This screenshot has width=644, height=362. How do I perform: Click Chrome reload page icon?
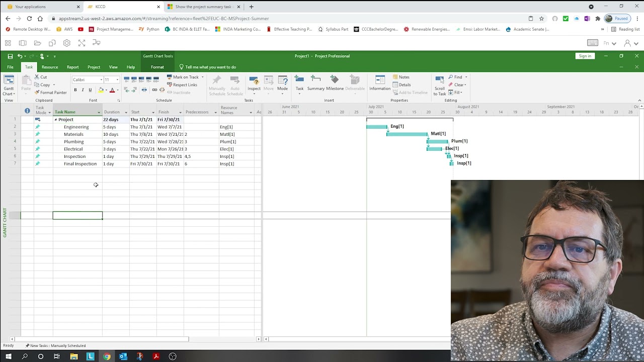click(x=29, y=19)
